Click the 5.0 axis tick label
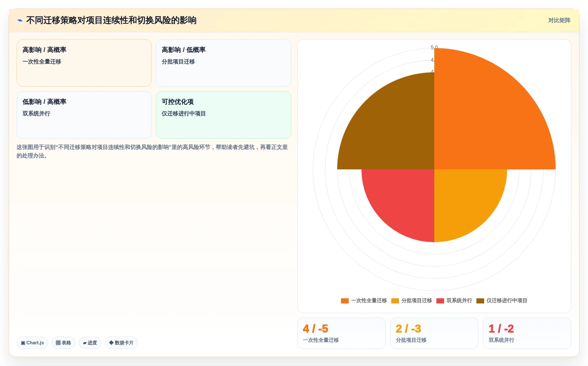This screenshot has width=588, height=366. 434,48
